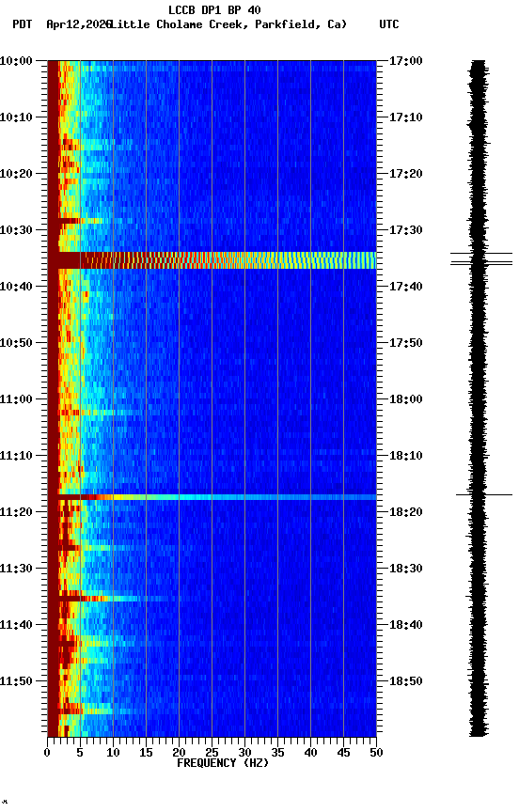
Task: Click the broadband event band near 17:35 UTC
Action: coord(212,260)
